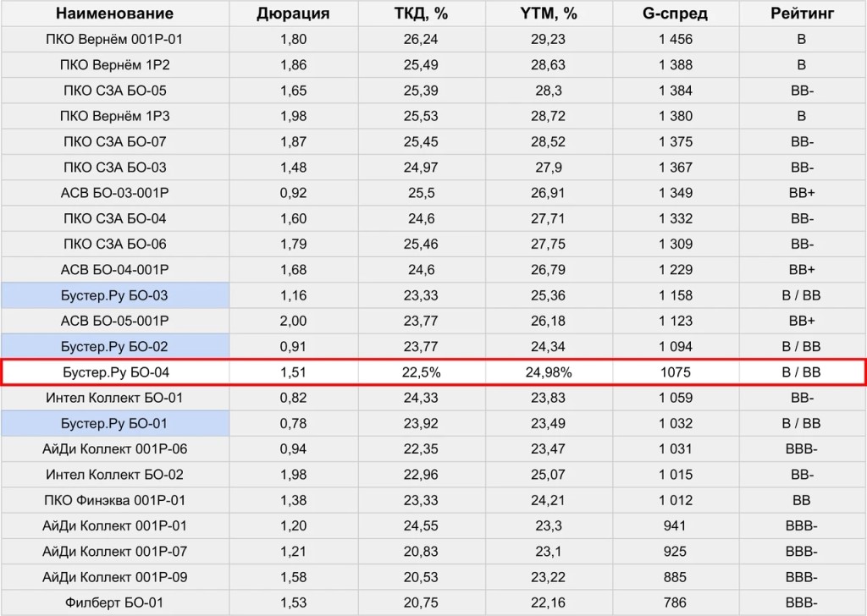Click the "24,98%" YTM cell

pyautogui.click(x=549, y=372)
